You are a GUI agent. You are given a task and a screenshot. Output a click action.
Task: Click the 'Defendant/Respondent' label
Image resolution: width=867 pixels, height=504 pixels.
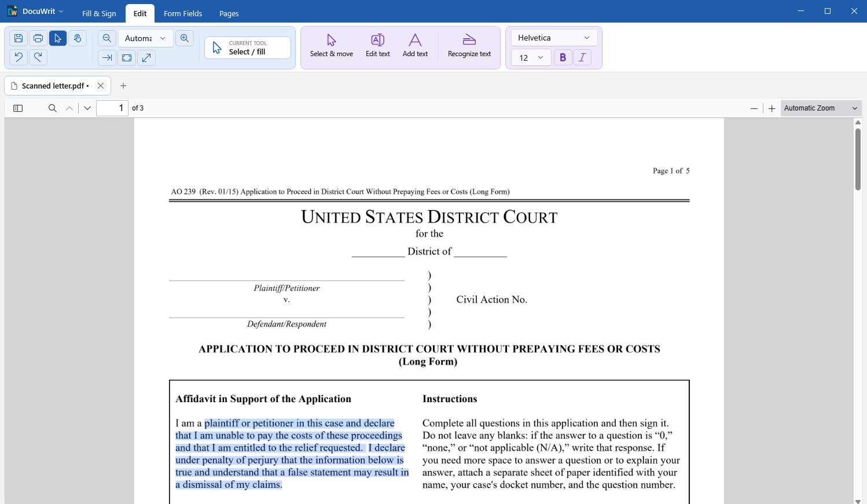(286, 324)
